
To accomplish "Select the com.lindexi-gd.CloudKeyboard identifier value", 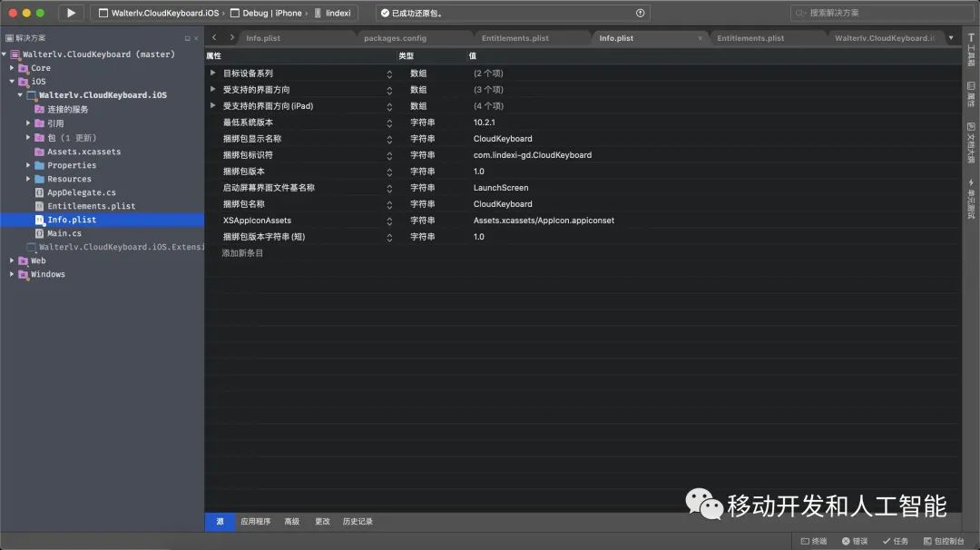I will click(533, 155).
